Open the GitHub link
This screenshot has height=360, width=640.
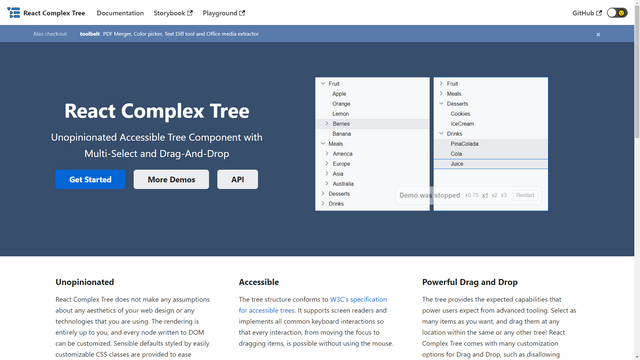point(587,13)
